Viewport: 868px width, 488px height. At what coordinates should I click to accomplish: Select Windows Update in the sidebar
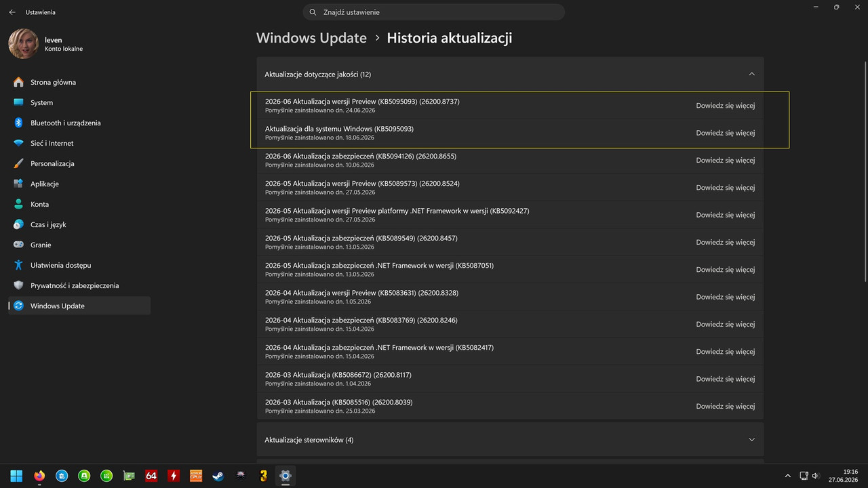click(x=79, y=306)
